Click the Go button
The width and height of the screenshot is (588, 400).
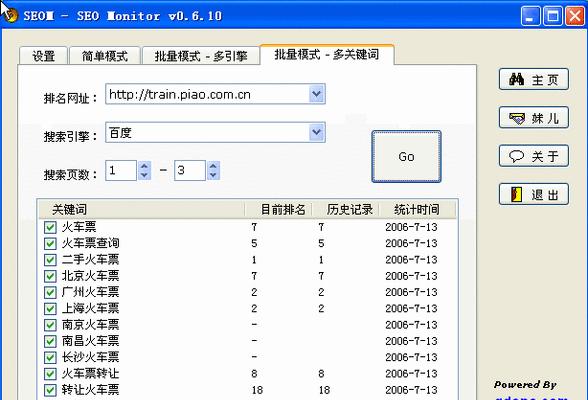pyautogui.click(x=406, y=156)
